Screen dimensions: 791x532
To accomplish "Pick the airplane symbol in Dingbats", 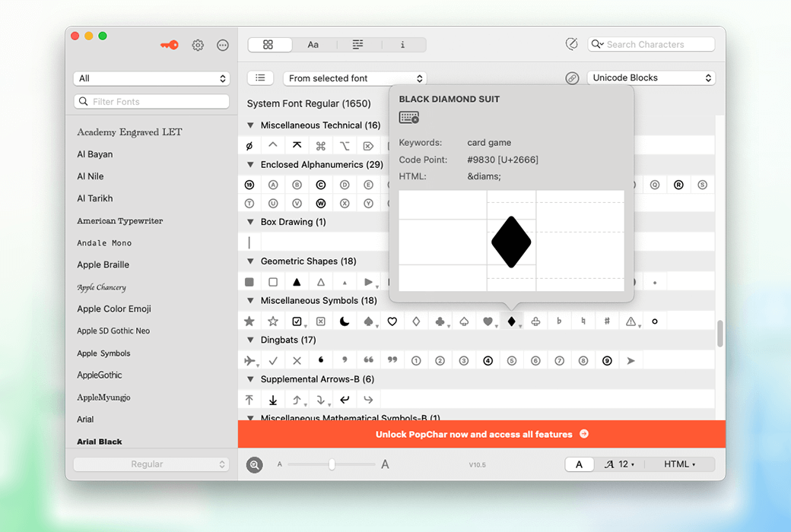I will 249,361.
